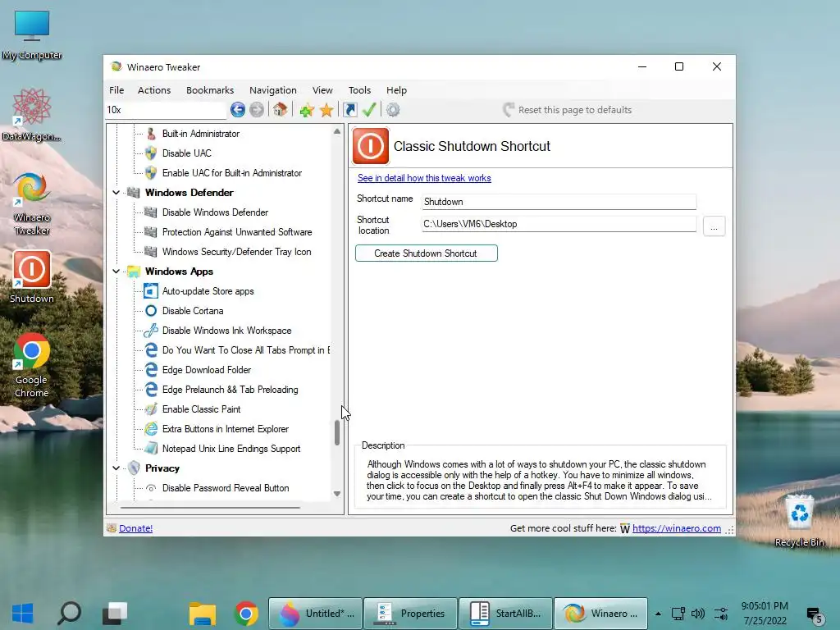Open the Home page toolbar icon

click(281, 110)
